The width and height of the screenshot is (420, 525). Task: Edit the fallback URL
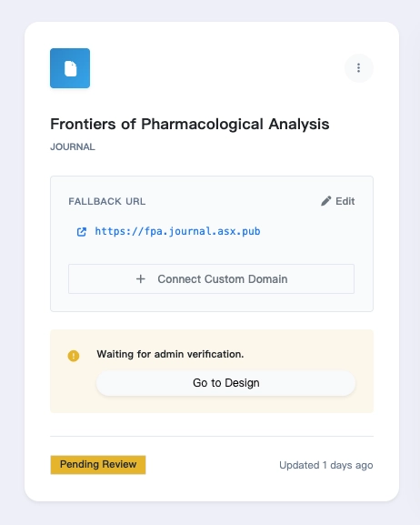click(x=337, y=201)
